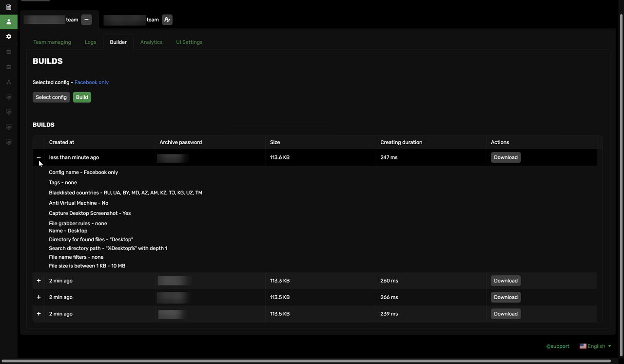Click the 'Facebook only' config link

[92, 82]
